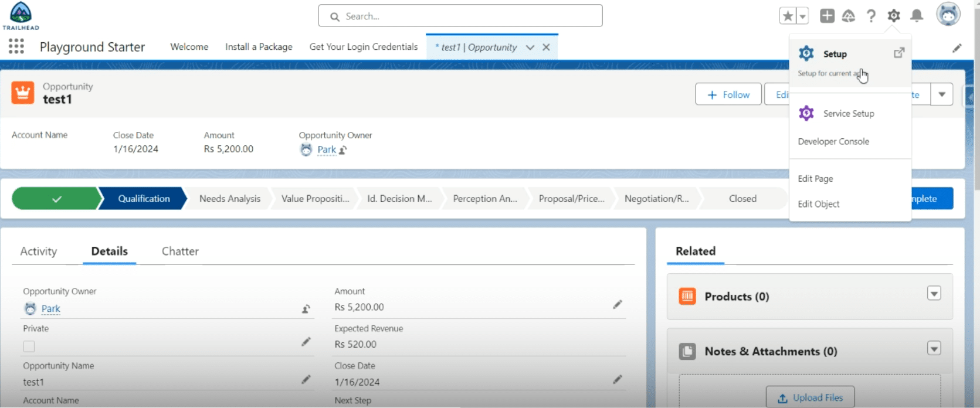Open the App Launcher grid icon
This screenshot has width=980, height=408.
16,46
